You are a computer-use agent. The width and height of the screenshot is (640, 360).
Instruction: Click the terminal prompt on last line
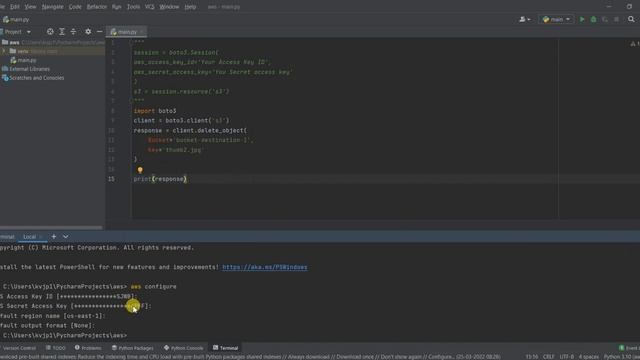click(64, 335)
